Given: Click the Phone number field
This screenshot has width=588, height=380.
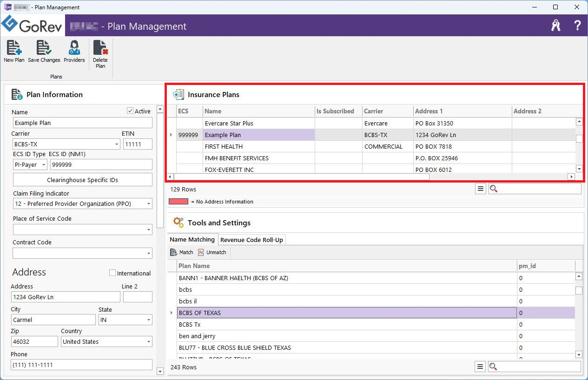Looking at the screenshot, I should (82, 365).
